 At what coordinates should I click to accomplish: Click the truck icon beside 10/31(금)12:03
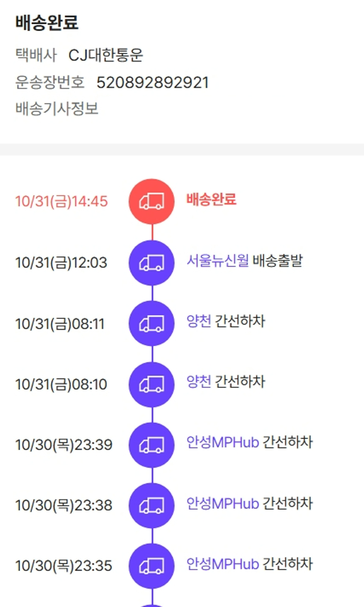(151, 263)
